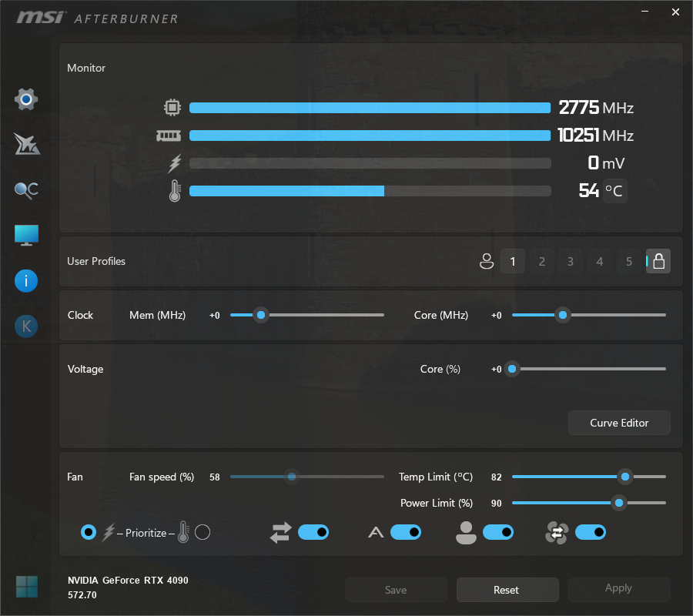Toggle the auto fan switch
The image size is (693, 616).
click(x=406, y=532)
